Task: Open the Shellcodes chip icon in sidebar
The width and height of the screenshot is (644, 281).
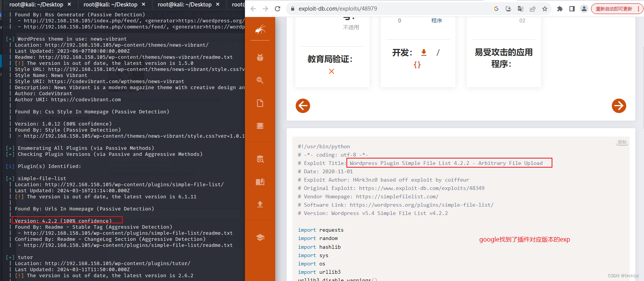Action: coord(260,126)
